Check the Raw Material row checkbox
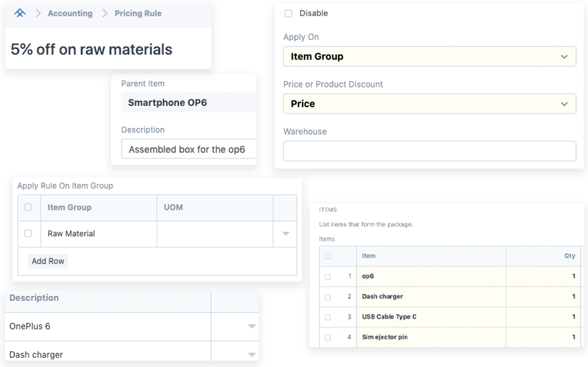The height and width of the screenshot is (367, 588). pos(28,233)
